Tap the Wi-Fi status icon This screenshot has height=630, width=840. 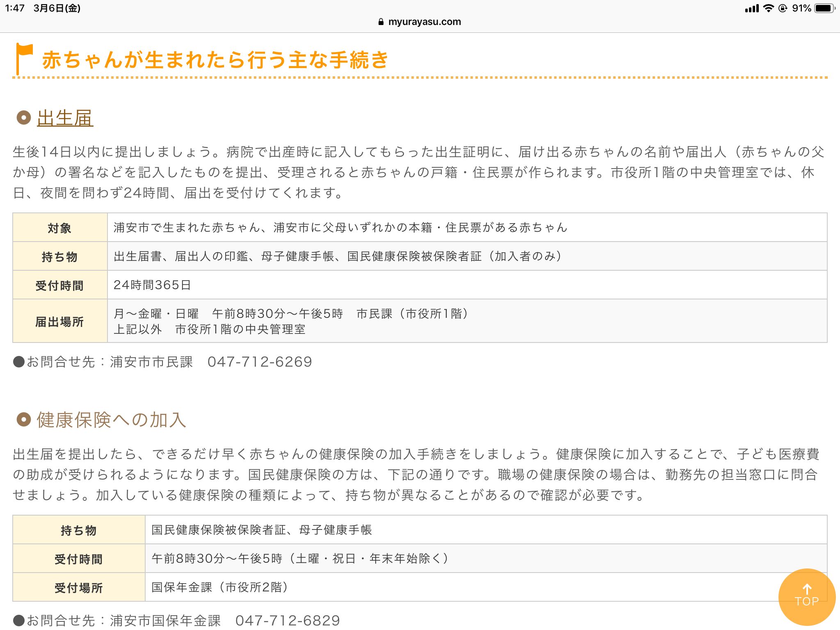pyautogui.click(x=768, y=8)
